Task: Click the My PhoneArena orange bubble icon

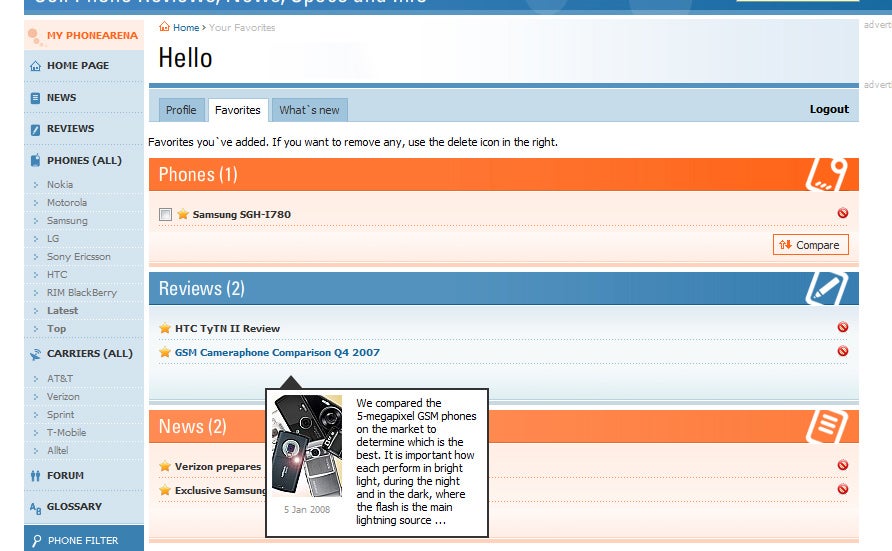Action: (35, 36)
